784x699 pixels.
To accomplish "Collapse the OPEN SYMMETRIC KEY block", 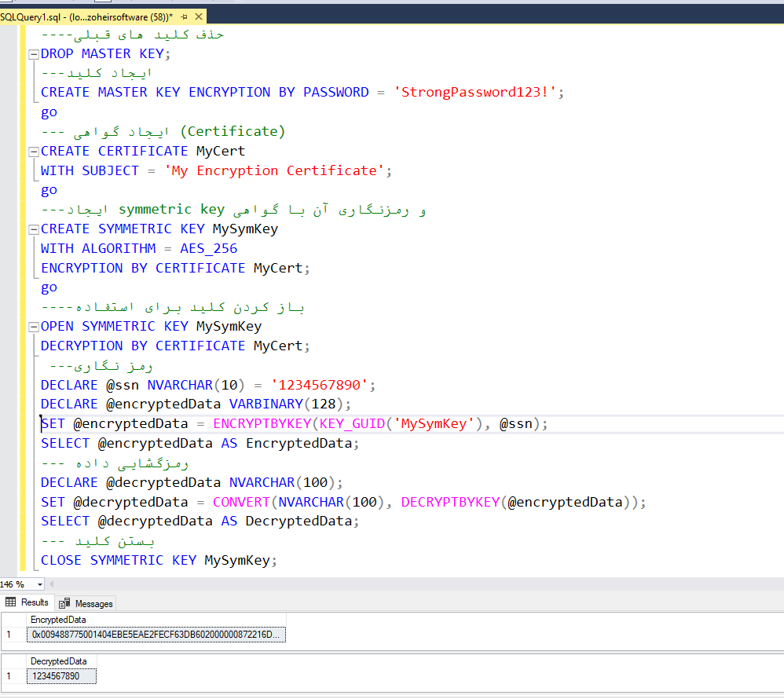I will coord(34,327).
